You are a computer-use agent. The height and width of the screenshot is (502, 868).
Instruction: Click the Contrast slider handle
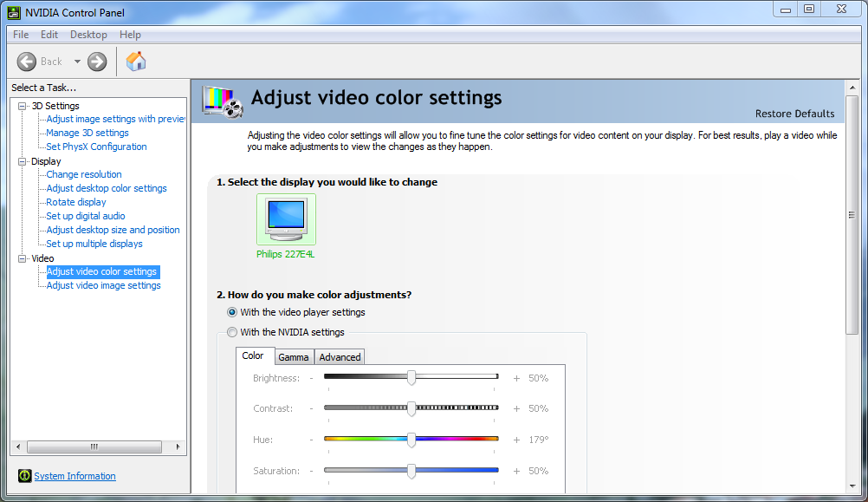pyautogui.click(x=411, y=409)
